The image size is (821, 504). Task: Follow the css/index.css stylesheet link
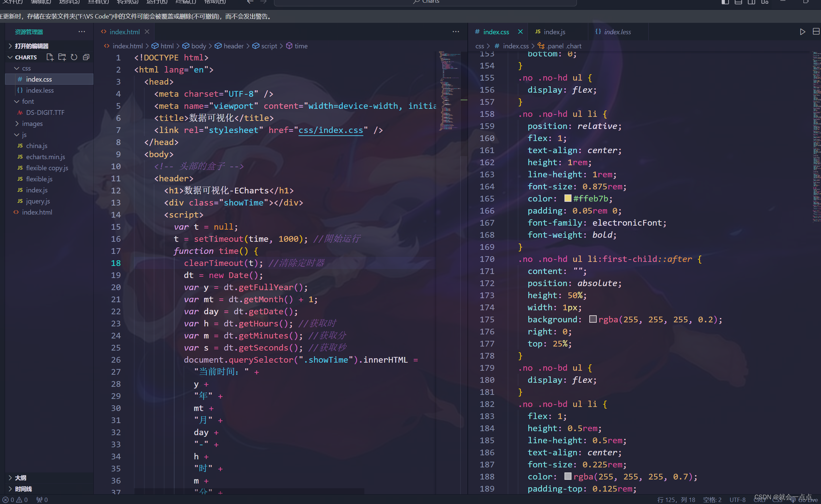(330, 130)
